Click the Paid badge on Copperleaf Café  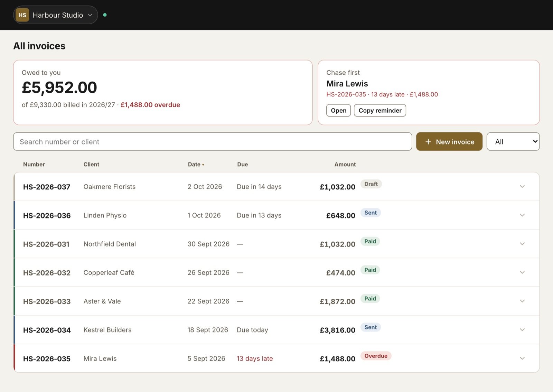pyautogui.click(x=370, y=270)
